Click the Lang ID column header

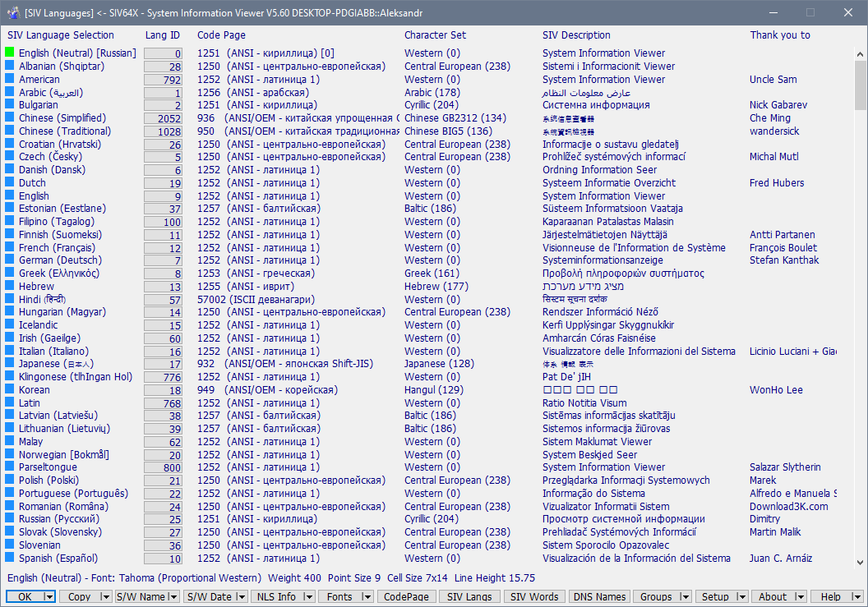click(x=162, y=34)
